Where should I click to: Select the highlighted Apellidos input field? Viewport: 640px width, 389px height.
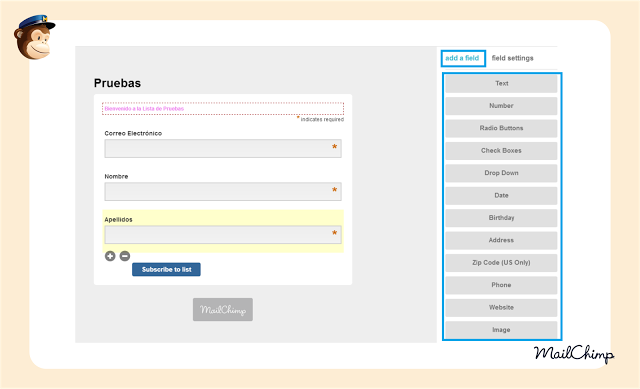pyautogui.click(x=223, y=235)
